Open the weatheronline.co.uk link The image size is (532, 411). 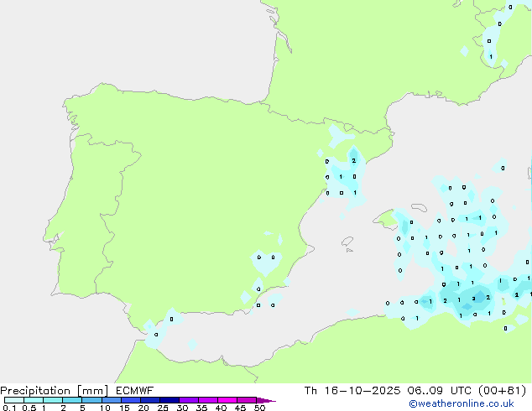[462, 404]
